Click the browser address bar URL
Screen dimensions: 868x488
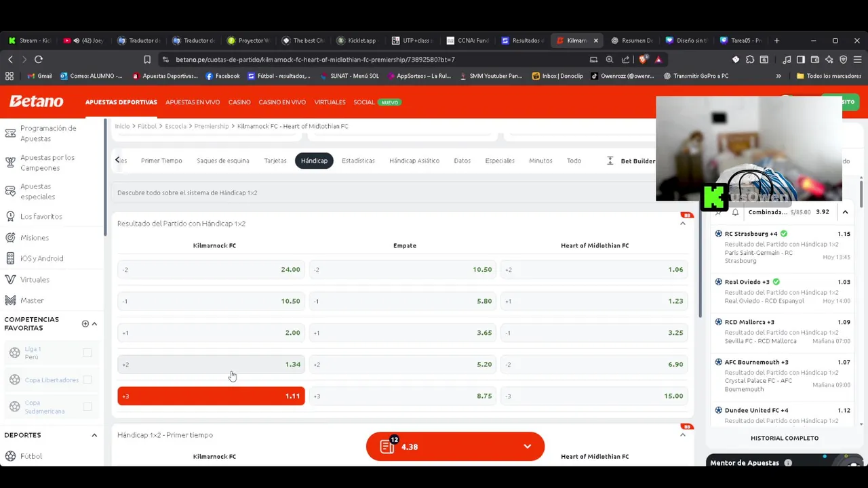pyautogui.click(x=315, y=60)
